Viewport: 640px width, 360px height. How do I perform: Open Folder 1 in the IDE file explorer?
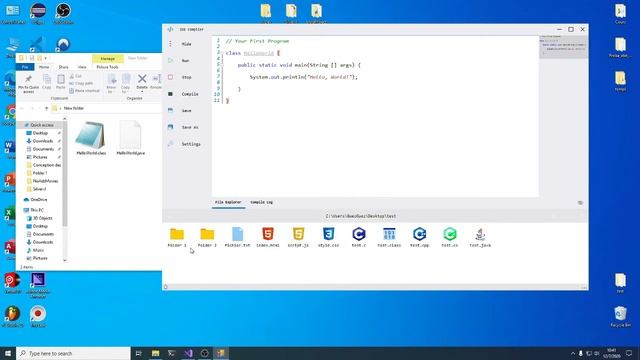(x=177, y=238)
